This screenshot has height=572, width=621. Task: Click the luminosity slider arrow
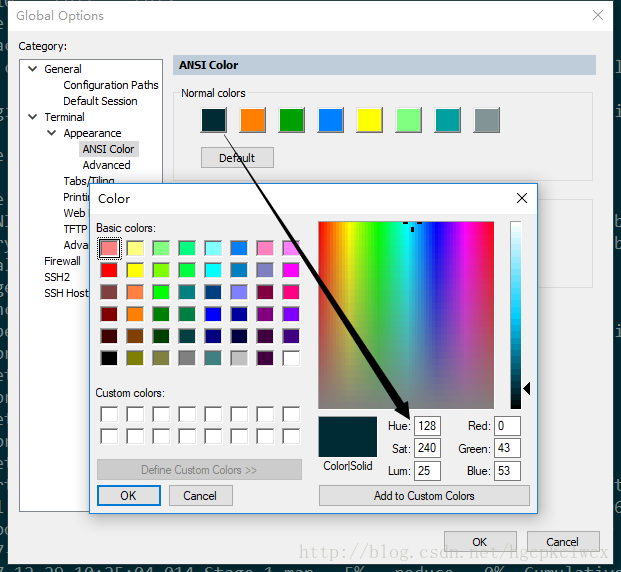(527, 388)
